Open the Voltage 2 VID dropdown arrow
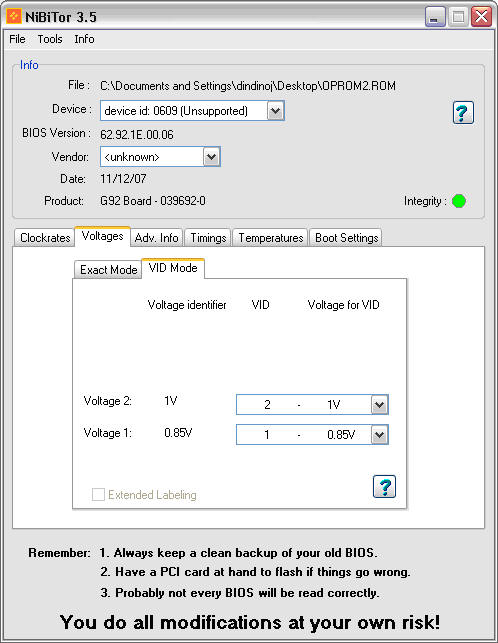The height and width of the screenshot is (643, 498). (379, 405)
